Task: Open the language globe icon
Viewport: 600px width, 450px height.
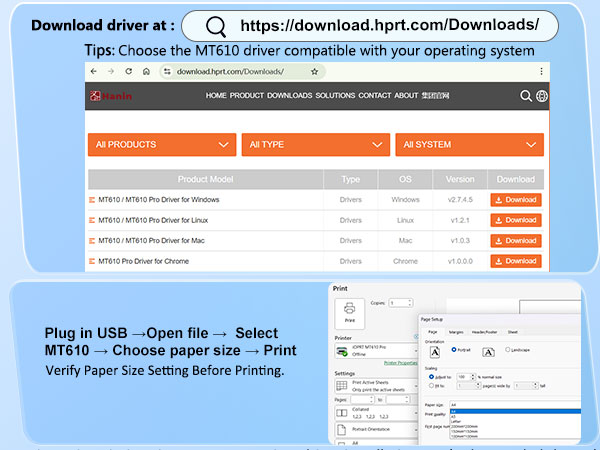Action: point(541,96)
